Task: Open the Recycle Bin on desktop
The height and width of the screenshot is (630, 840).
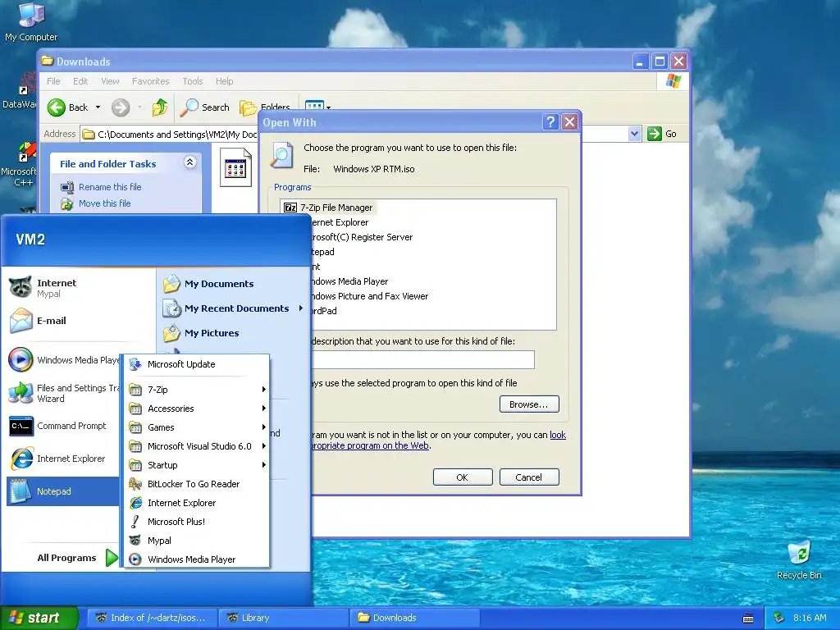Action: pos(799,559)
